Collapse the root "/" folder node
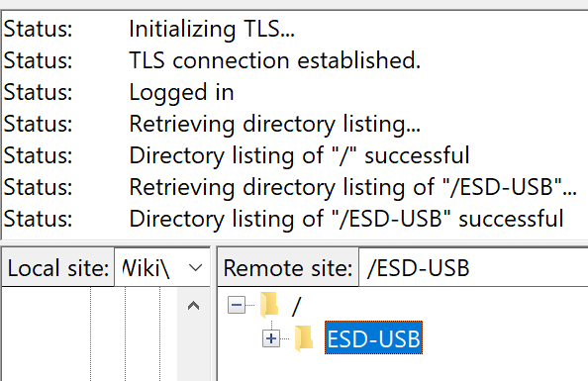 (237, 305)
